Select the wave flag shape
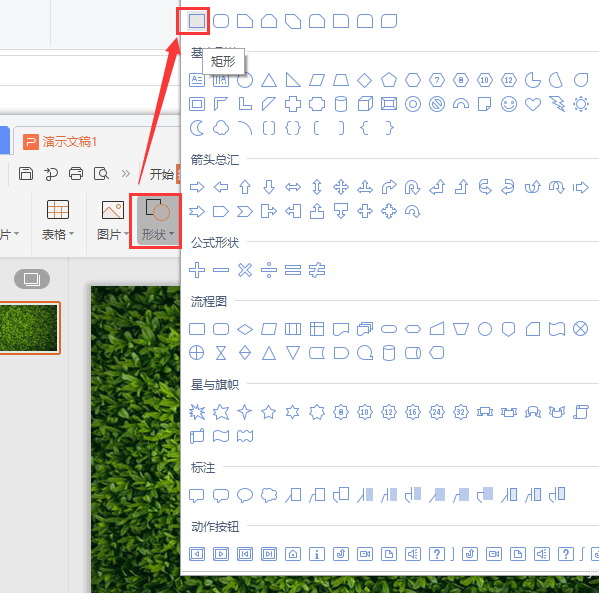This screenshot has height=593, width=599. point(221,436)
